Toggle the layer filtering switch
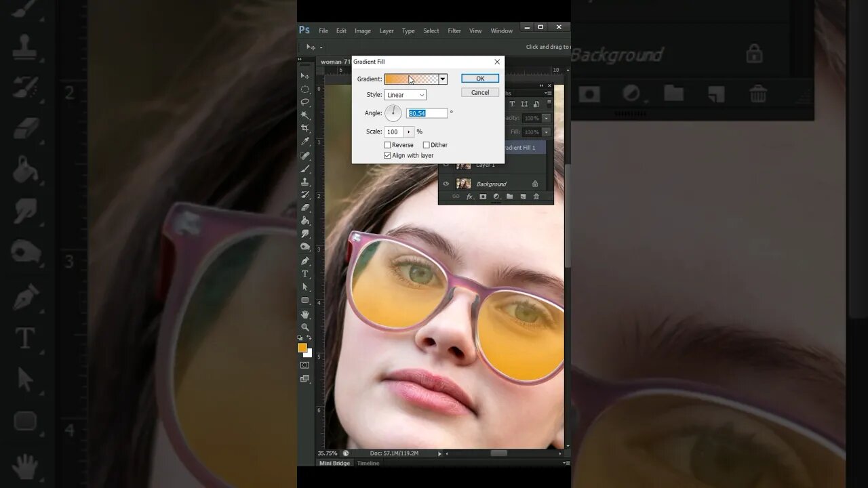Screen dimensions: 868x488 [549, 104]
